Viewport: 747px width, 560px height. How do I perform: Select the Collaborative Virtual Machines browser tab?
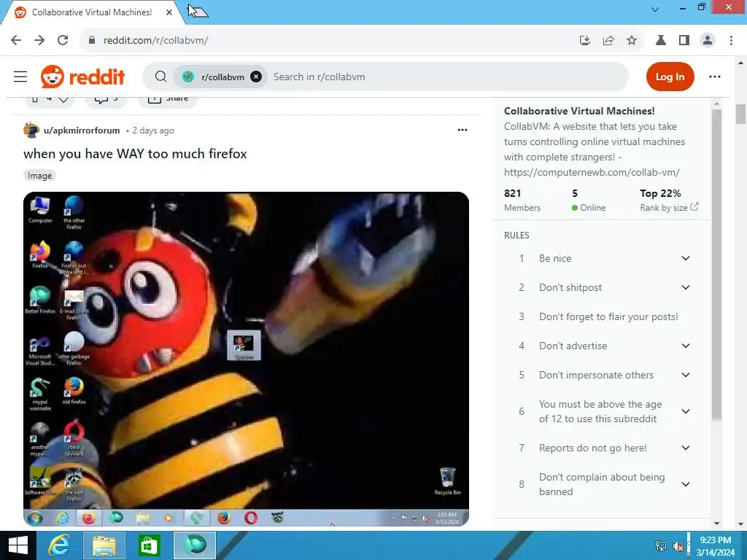(92, 12)
